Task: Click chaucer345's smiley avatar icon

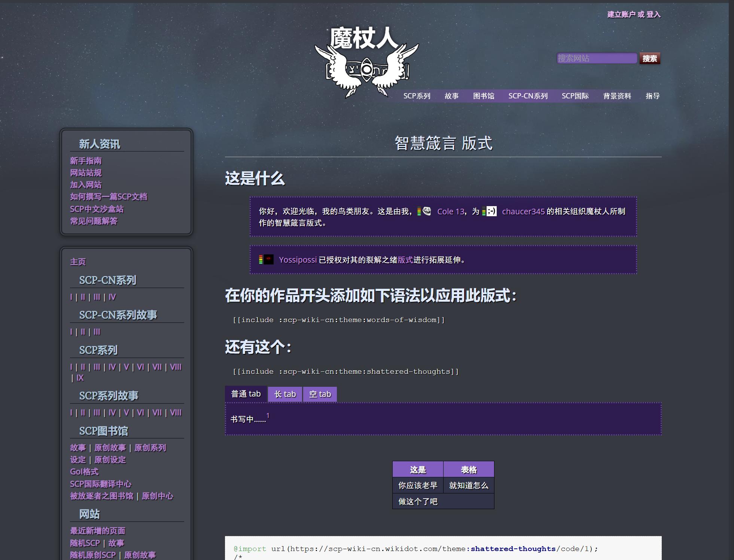Action: click(491, 211)
